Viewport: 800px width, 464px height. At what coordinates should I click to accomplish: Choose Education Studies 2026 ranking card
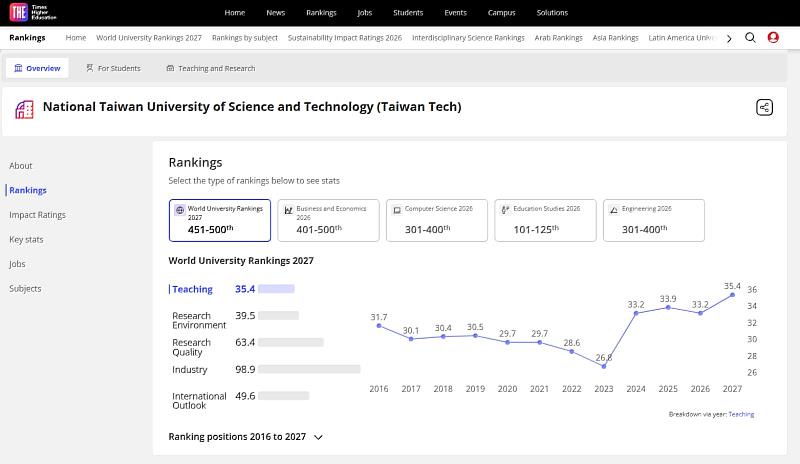click(x=545, y=220)
